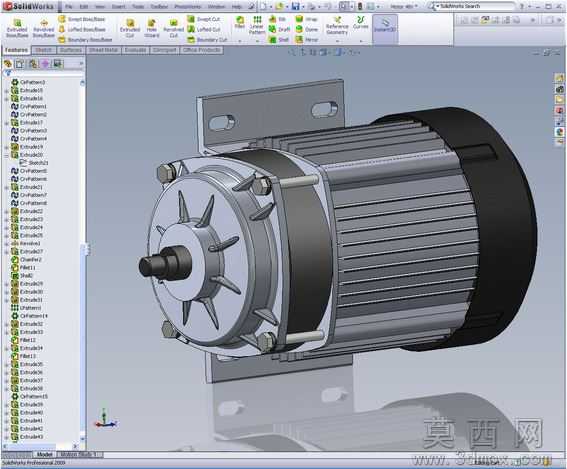
Task: Expand the Revolve3 feature node
Action: pos(6,244)
